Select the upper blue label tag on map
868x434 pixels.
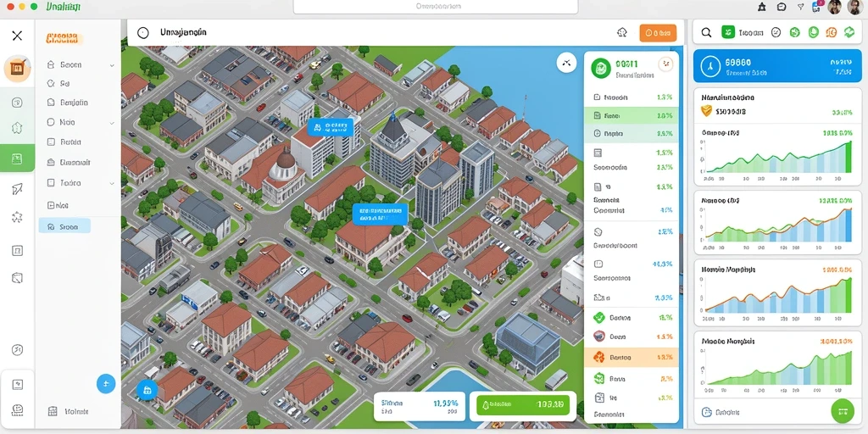(x=331, y=127)
